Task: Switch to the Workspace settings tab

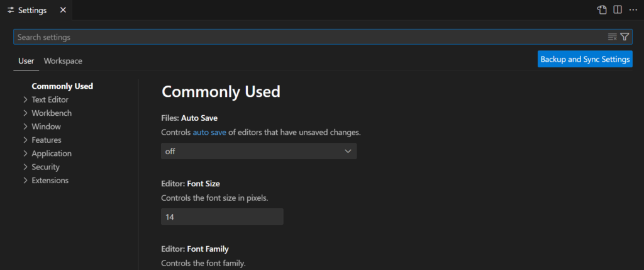Action: [x=63, y=61]
